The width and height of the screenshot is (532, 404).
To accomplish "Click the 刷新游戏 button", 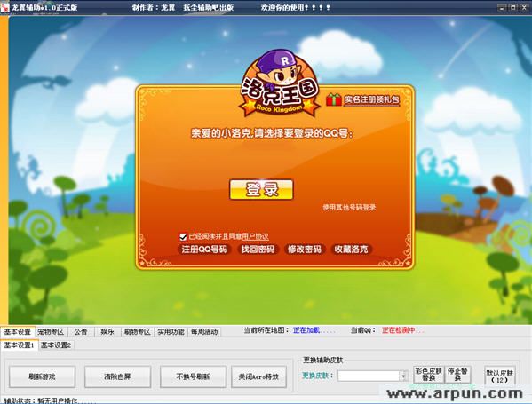I will click(42, 376).
